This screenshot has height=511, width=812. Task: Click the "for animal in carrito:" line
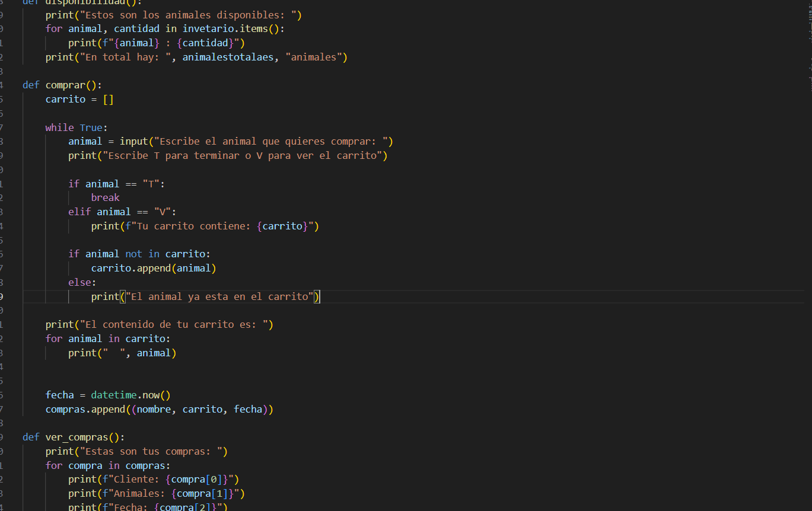click(x=108, y=338)
